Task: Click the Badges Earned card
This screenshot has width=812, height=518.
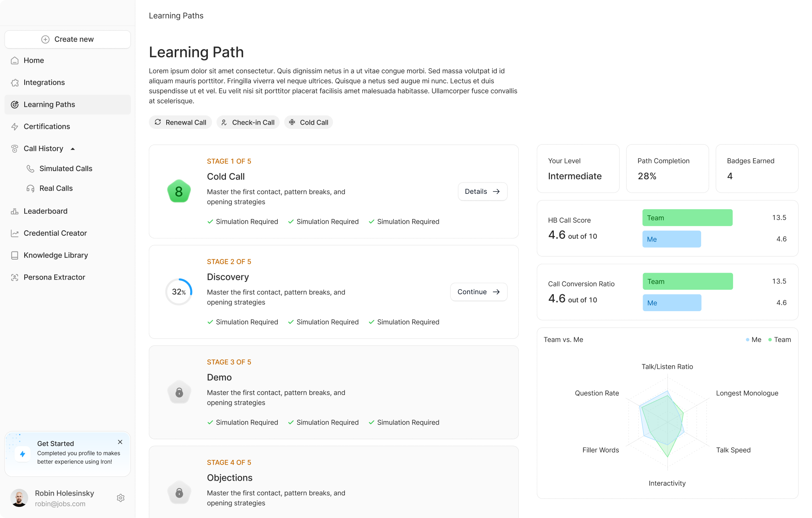Action: point(757,168)
